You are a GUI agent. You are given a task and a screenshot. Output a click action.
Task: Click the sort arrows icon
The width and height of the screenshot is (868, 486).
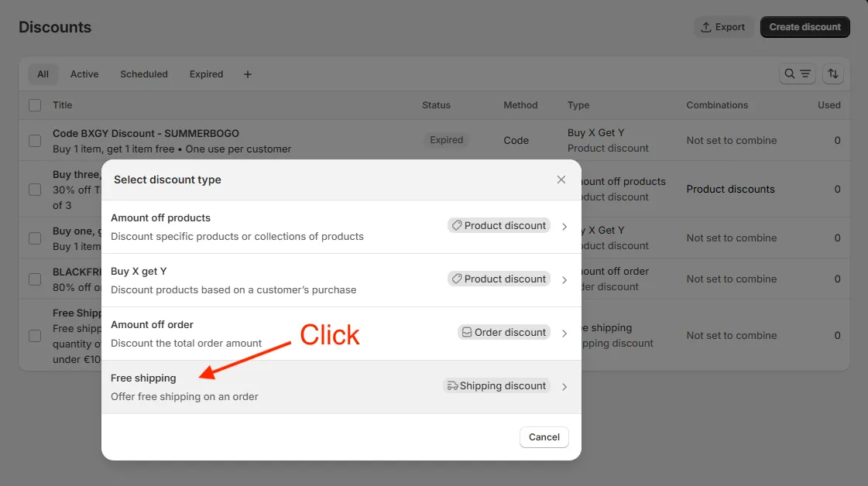pos(832,74)
